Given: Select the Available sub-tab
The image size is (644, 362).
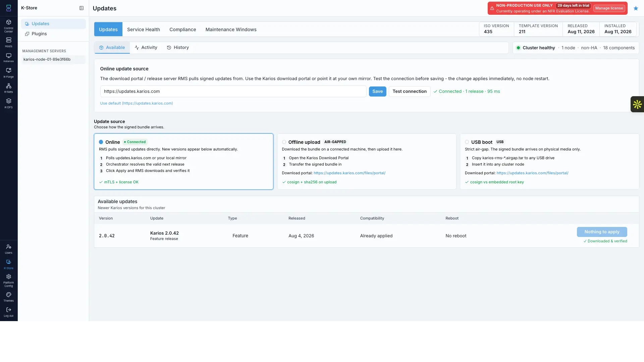Looking at the screenshot, I should coord(112,48).
